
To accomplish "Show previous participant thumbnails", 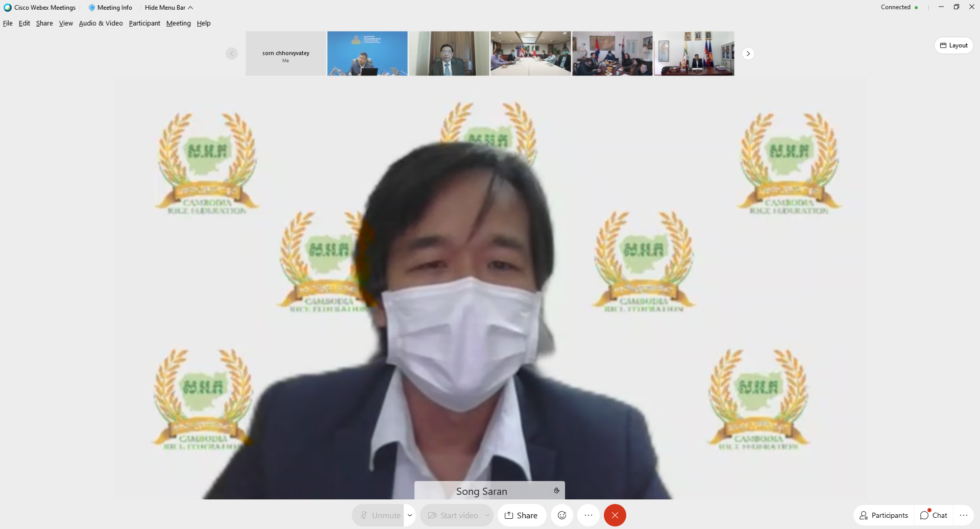I will (232, 54).
